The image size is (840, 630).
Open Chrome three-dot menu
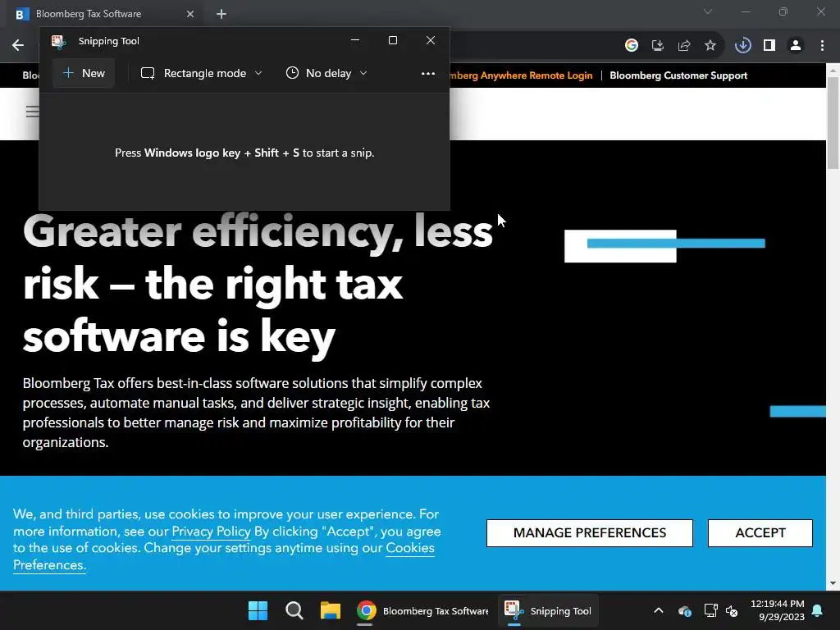822,46
